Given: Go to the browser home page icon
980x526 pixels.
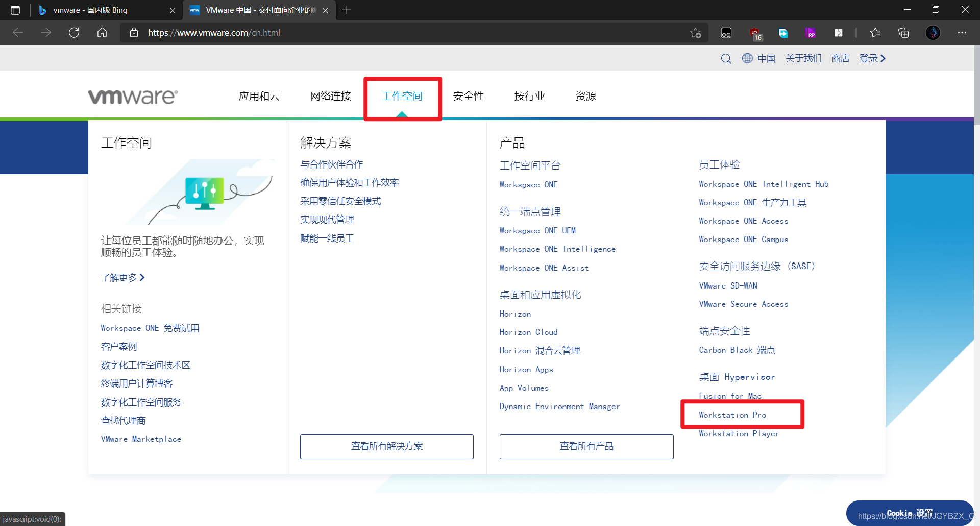Looking at the screenshot, I should pos(102,33).
